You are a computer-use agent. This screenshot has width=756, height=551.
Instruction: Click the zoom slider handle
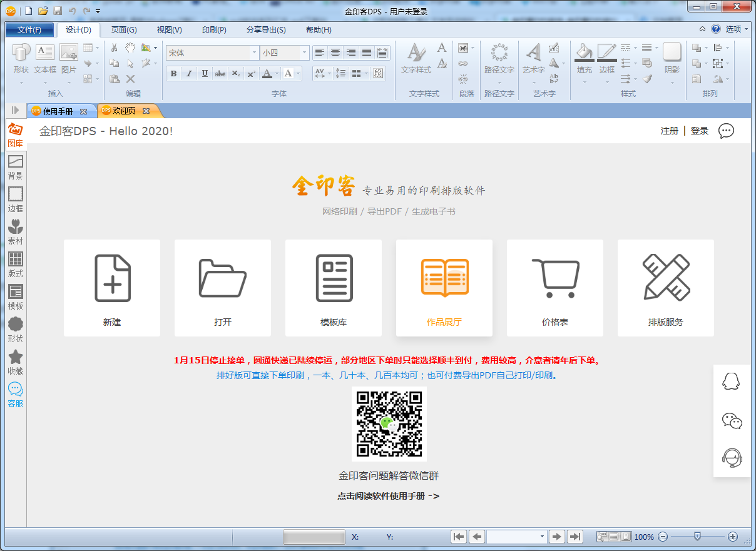click(697, 536)
